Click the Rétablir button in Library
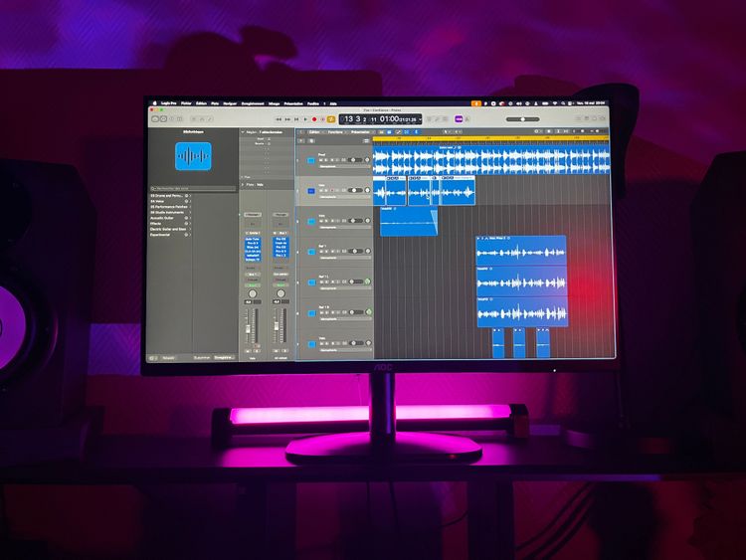 tap(168, 358)
